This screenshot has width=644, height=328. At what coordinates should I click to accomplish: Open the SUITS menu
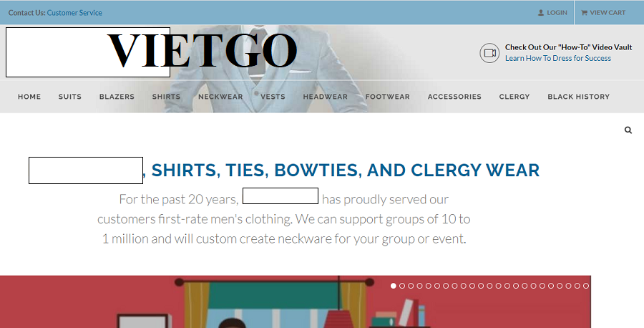[x=70, y=97]
